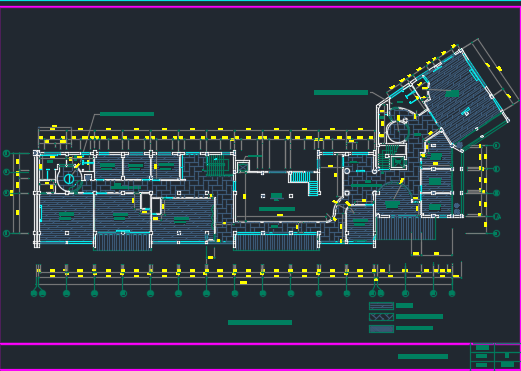Click the leader label beside the rotated wing
The width and height of the screenshot is (521, 371).
click(341, 93)
